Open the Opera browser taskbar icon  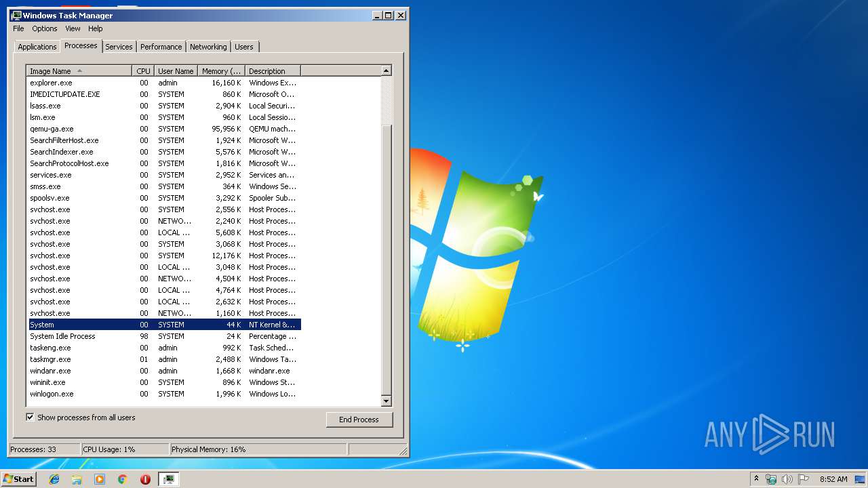pyautogui.click(x=145, y=479)
